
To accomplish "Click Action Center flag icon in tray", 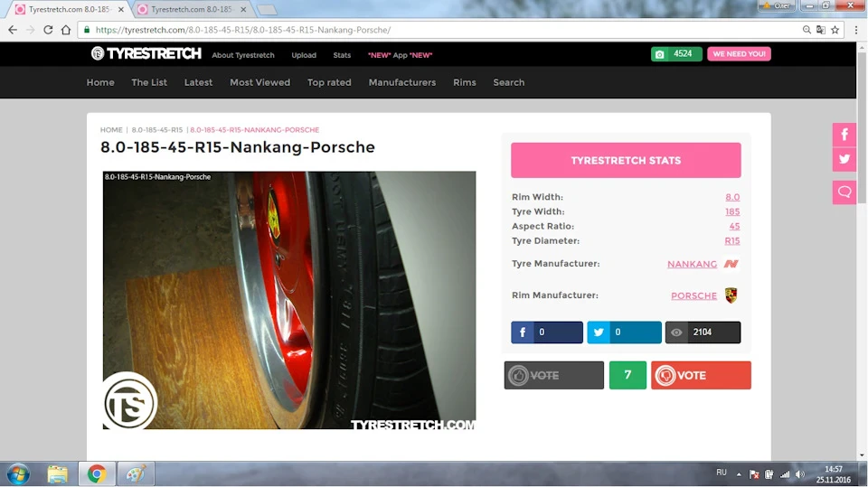I will (754, 474).
